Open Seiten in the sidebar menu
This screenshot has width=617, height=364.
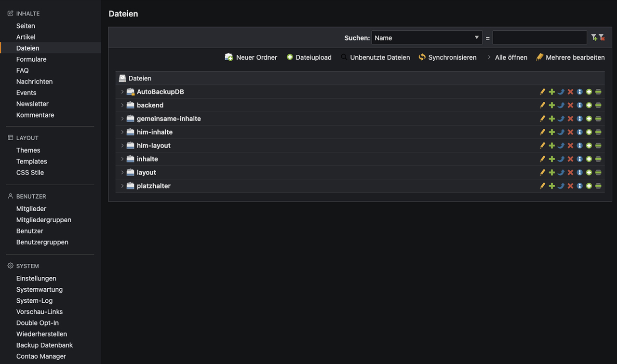pyautogui.click(x=26, y=26)
